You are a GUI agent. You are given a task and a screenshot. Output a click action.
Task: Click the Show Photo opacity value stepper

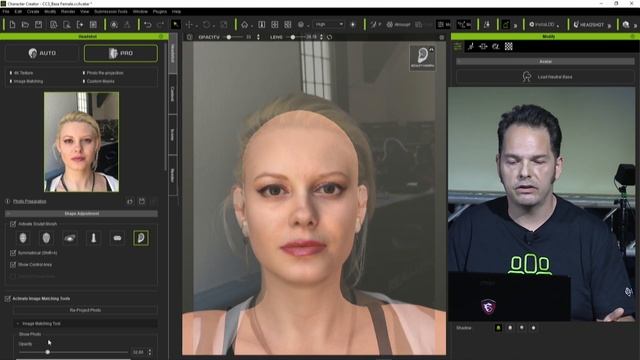149,352
